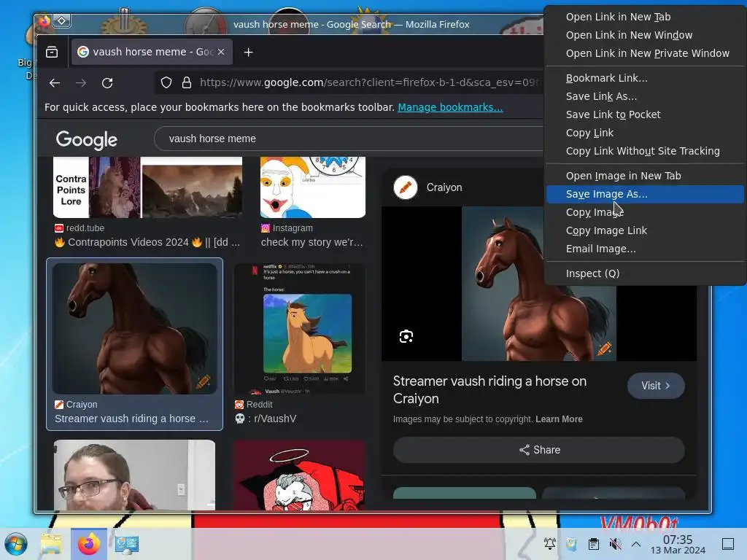
Task: Click the show desktop icon at taskbar end
Action: [728, 543]
